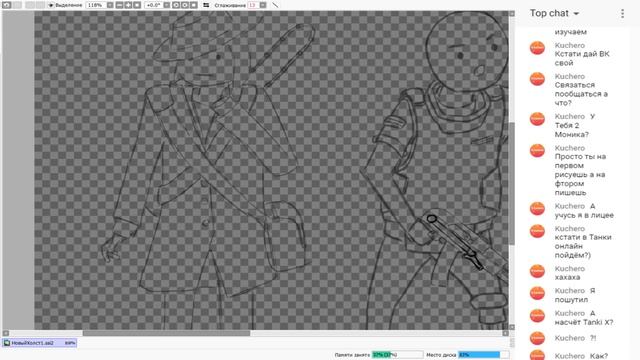
Task: Zoom out with the minus button
Action: pos(119,5)
